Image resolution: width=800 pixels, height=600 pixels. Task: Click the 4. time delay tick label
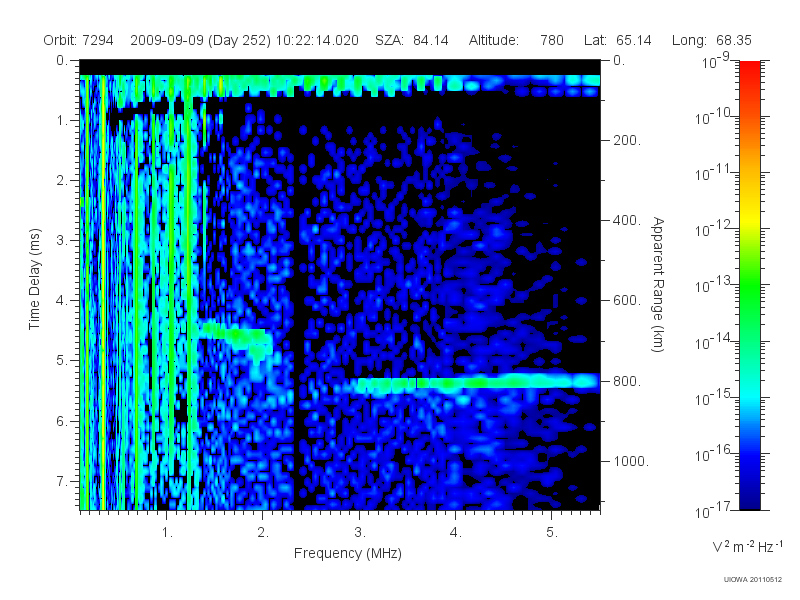(62, 301)
